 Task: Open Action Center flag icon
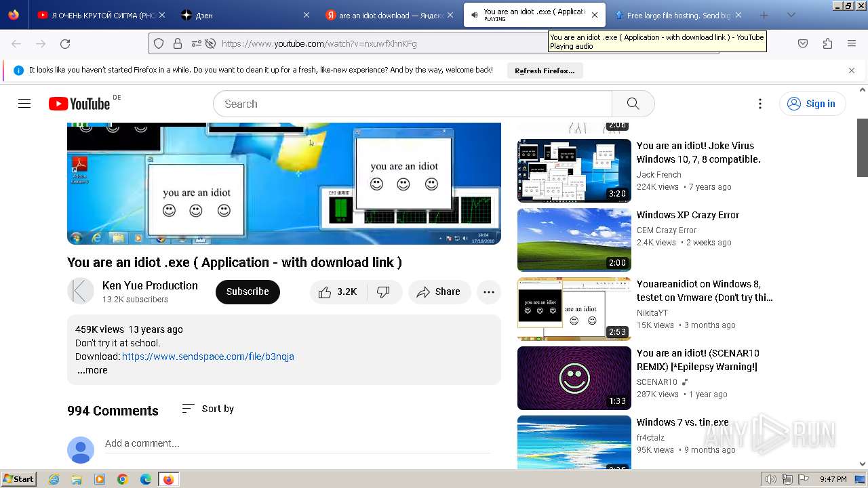point(804,479)
